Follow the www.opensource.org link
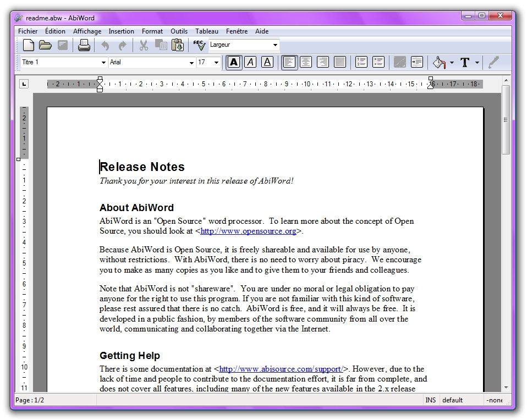The height and width of the screenshot is (420, 527). click(249, 231)
